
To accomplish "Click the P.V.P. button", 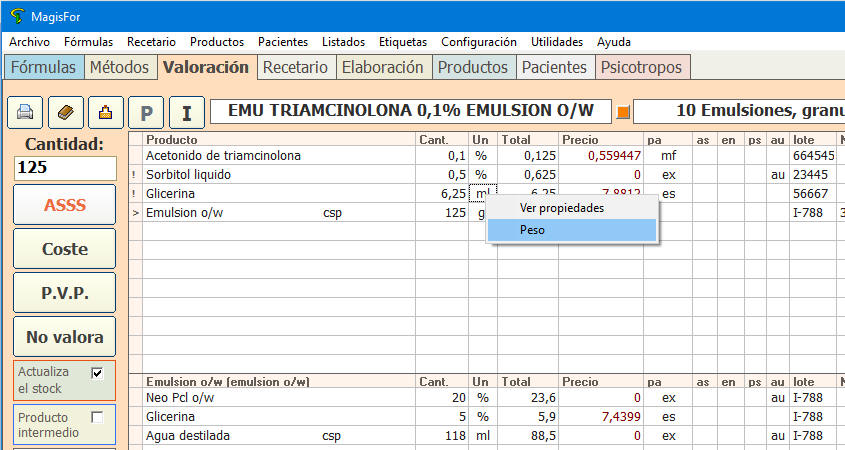I will pos(65,293).
